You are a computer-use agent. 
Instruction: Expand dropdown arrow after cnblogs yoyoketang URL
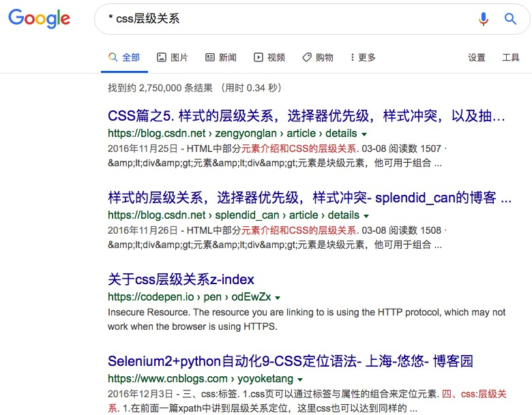click(300, 380)
